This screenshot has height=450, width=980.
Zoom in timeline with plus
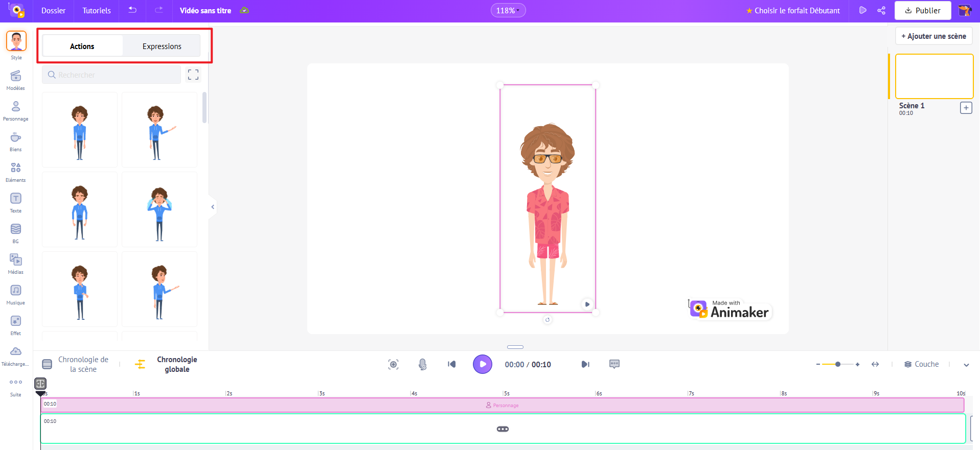pos(857,364)
